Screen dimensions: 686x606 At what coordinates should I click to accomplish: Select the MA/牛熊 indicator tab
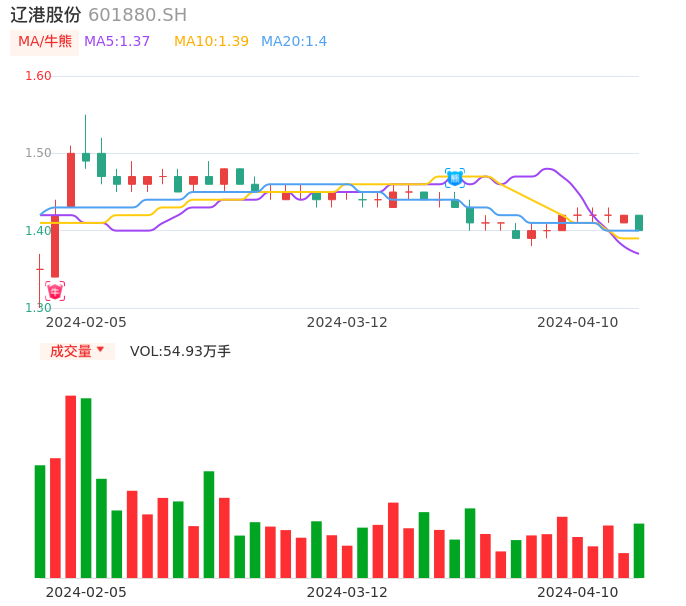click(x=45, y=42)
